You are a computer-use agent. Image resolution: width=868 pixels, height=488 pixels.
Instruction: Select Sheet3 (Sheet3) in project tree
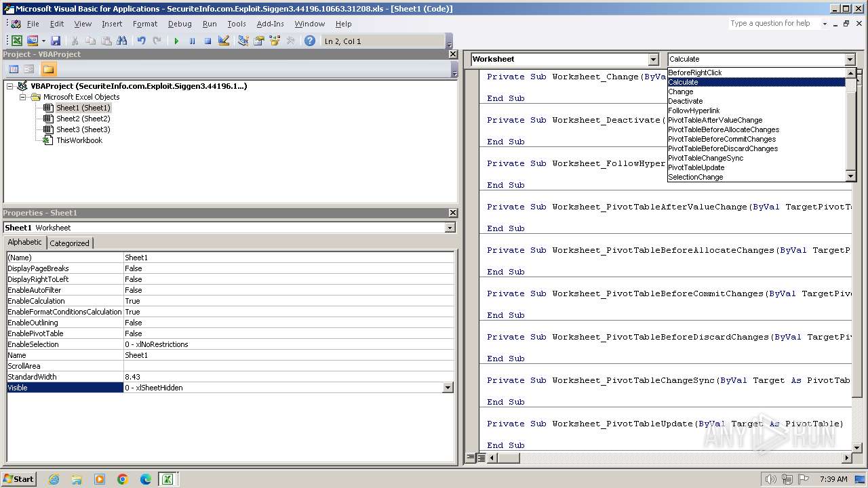coord(83,129)
